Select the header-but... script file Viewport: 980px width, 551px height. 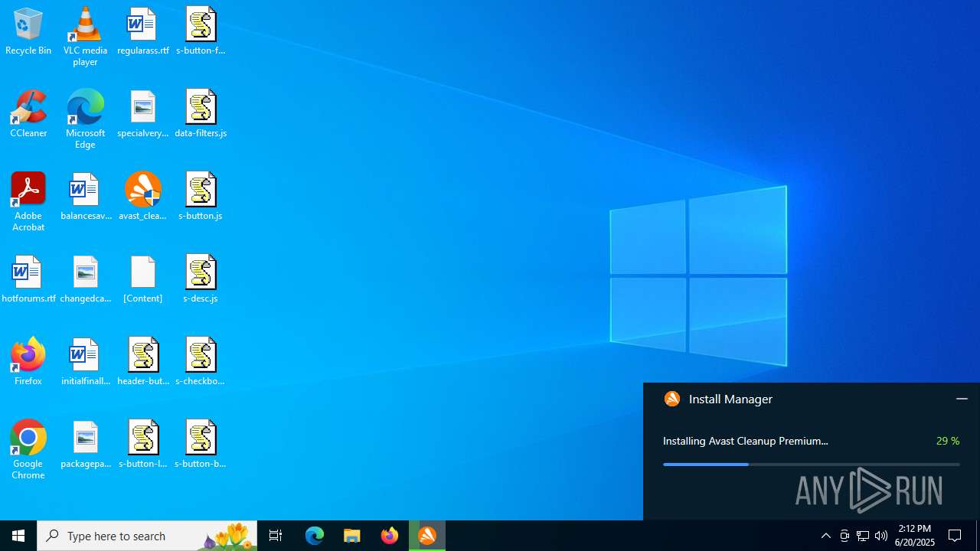(143, 362)
